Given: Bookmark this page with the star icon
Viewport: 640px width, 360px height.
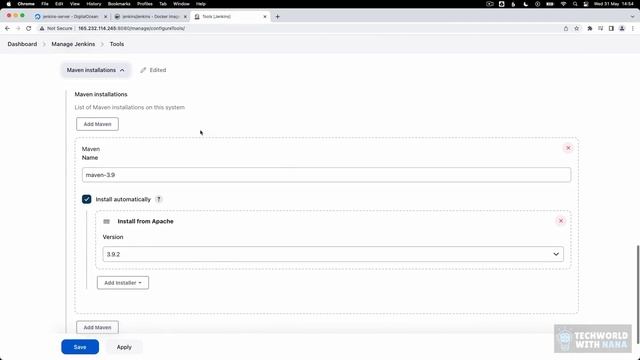Looking at the screenshot, I should coord(576,28).
